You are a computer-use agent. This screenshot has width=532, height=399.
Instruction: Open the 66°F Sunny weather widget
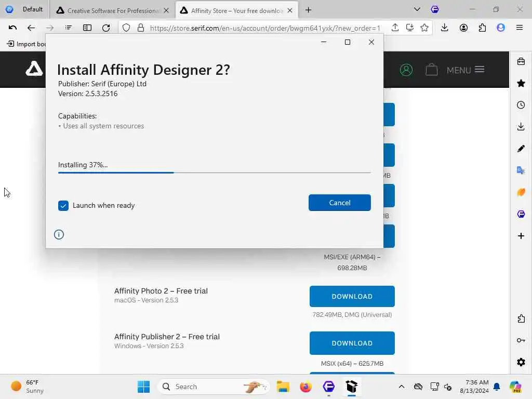[x=28, y=387]
